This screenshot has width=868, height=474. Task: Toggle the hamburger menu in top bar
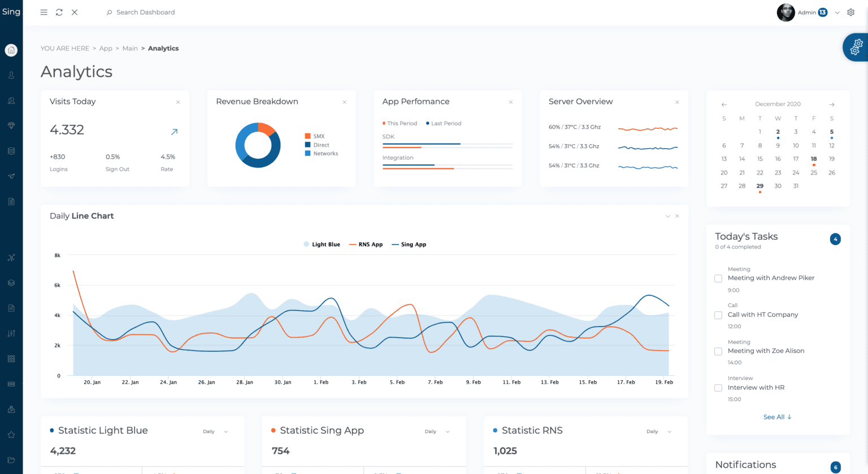44,12
